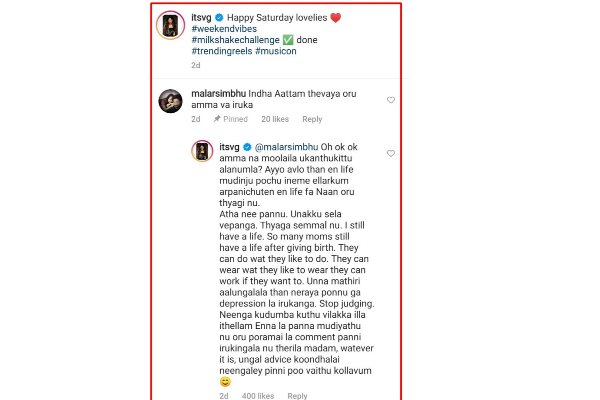Reply to malarsimbhu's comment

(x=312, y=119)
